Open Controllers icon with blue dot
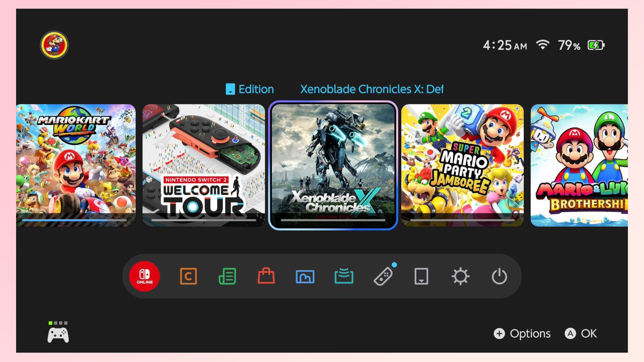The height and width of the screenshot is (362, 644). click(x=383, y=276)
